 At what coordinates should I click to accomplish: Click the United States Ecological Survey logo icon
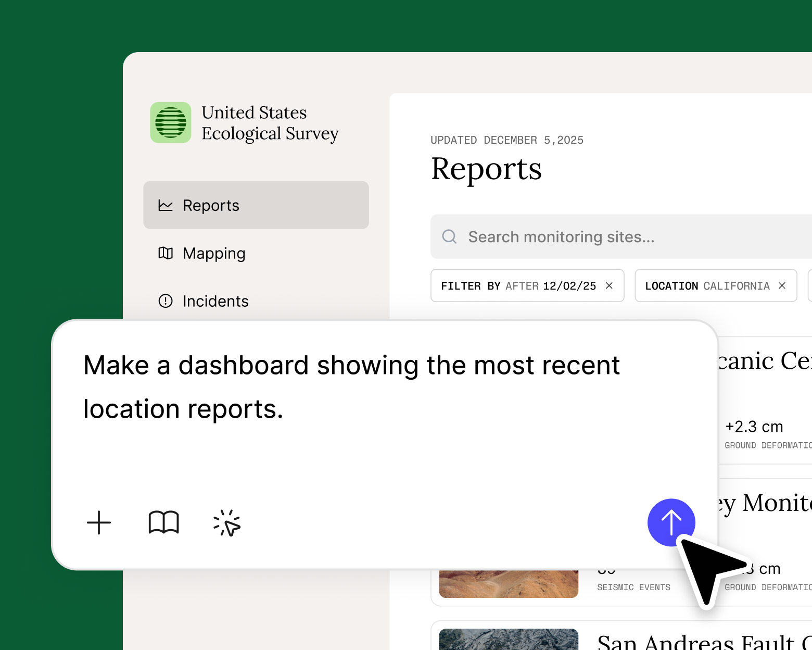pyautogui.click(x=170, y=123)
